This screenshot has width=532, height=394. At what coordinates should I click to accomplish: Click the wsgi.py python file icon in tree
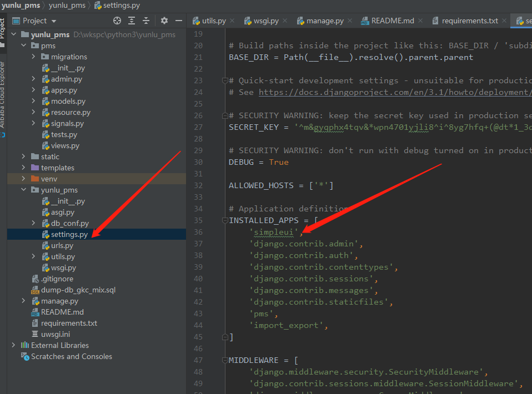[x=46, y=268]
